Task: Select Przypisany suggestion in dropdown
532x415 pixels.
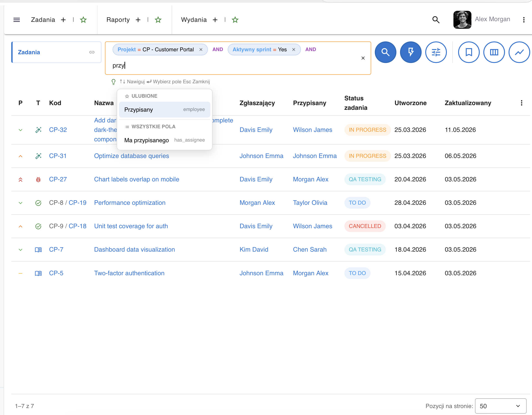Action: click(164, 110)
